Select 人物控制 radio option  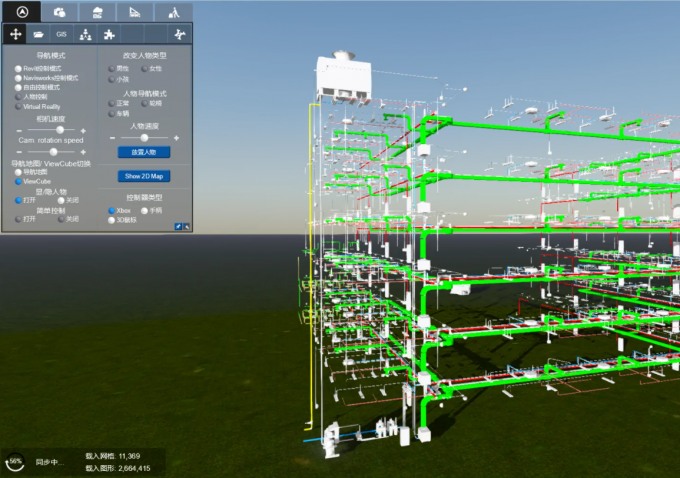18,97
